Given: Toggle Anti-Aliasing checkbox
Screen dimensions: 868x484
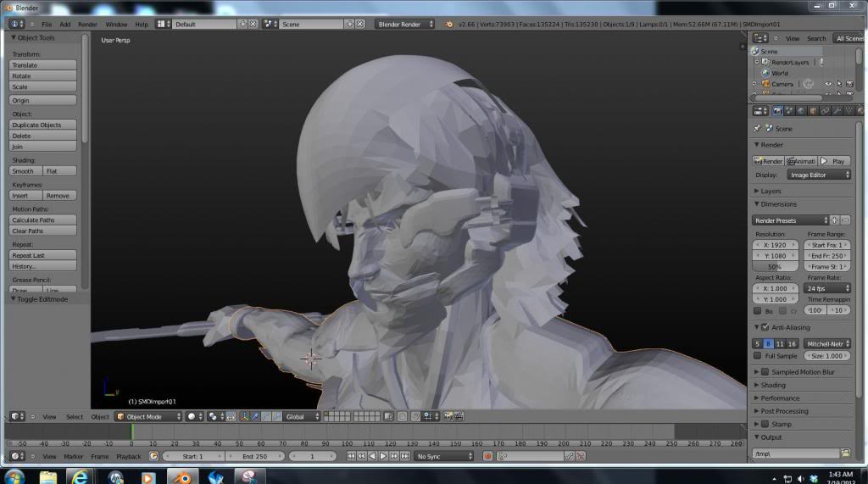Looking at the screenshot, I should [x=765, y=327].
